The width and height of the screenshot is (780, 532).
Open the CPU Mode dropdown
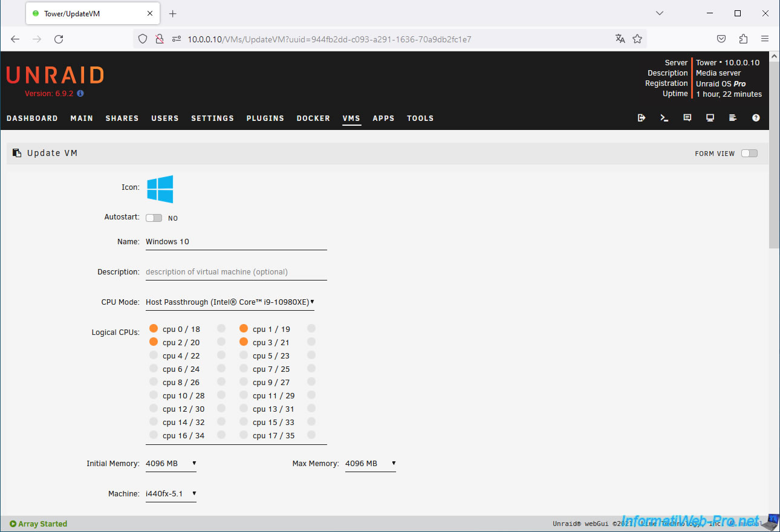click(x=230, y=302)
